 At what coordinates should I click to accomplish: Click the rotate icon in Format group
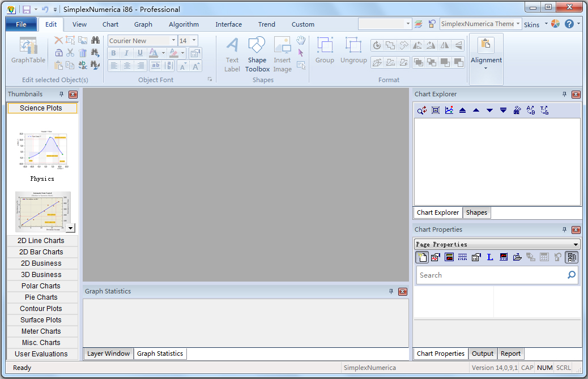pyautogui.click(x=377, y=45)
